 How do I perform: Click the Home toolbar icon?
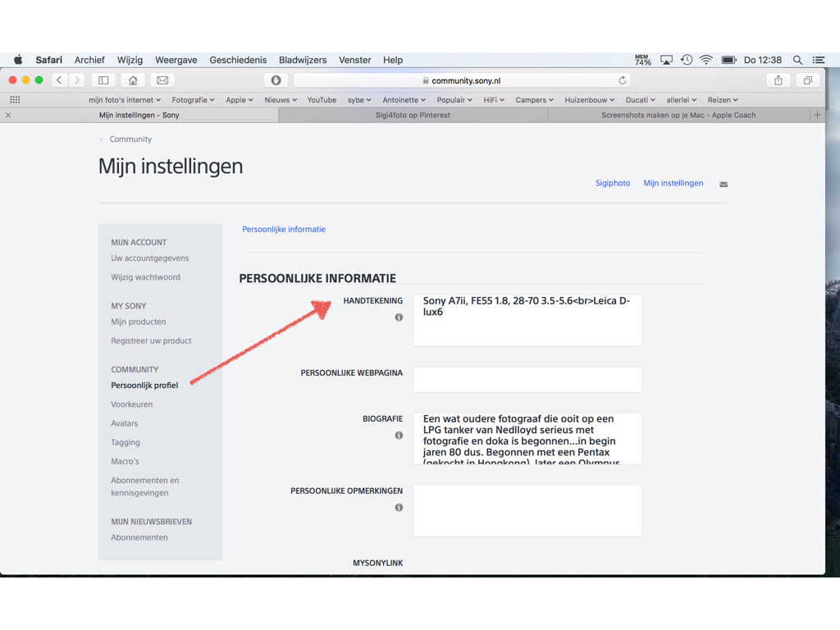[x=133, y=80]
